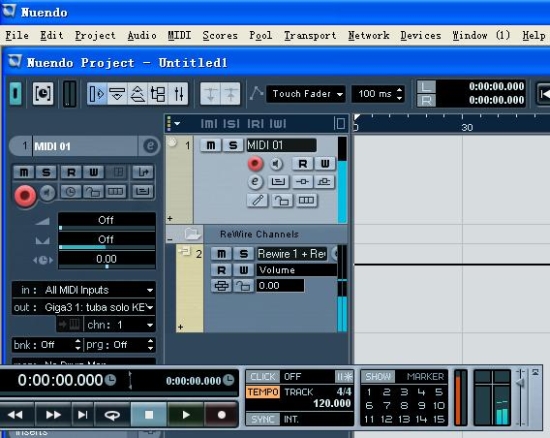Enable Write automation in the Inspector
Viewport: 550px width, 438px height.
94,172
